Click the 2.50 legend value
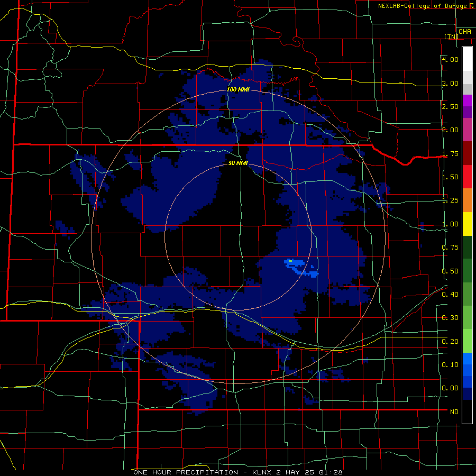This screenshot has width=476, height=476. [450, 106]
